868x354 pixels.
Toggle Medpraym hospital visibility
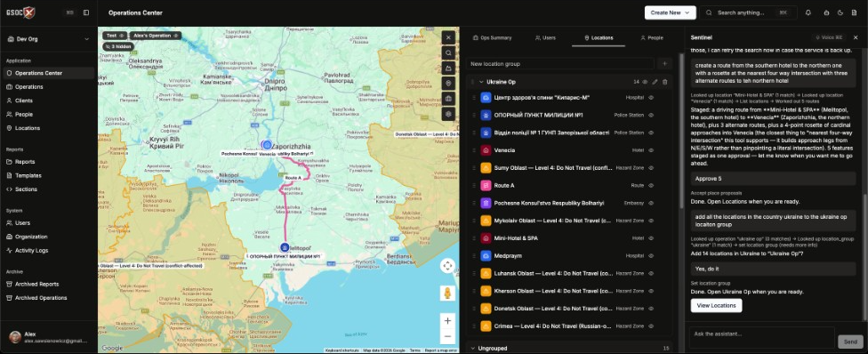(651, 256)
